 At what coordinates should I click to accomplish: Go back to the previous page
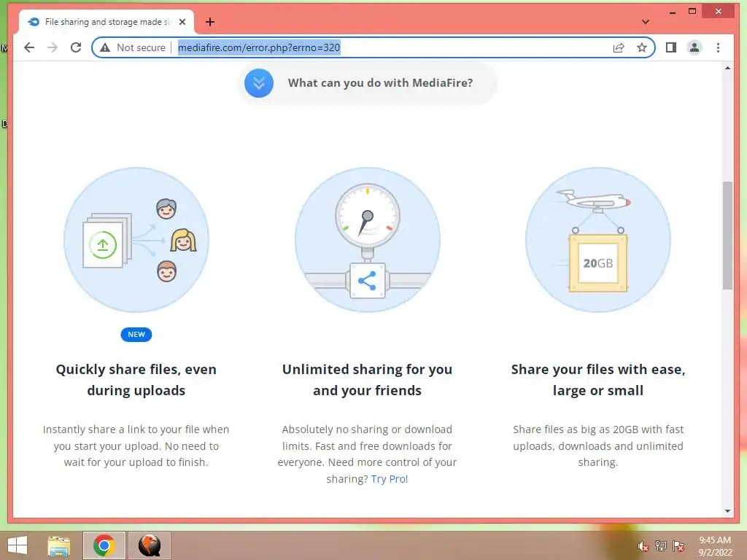[x=29, y=47]
